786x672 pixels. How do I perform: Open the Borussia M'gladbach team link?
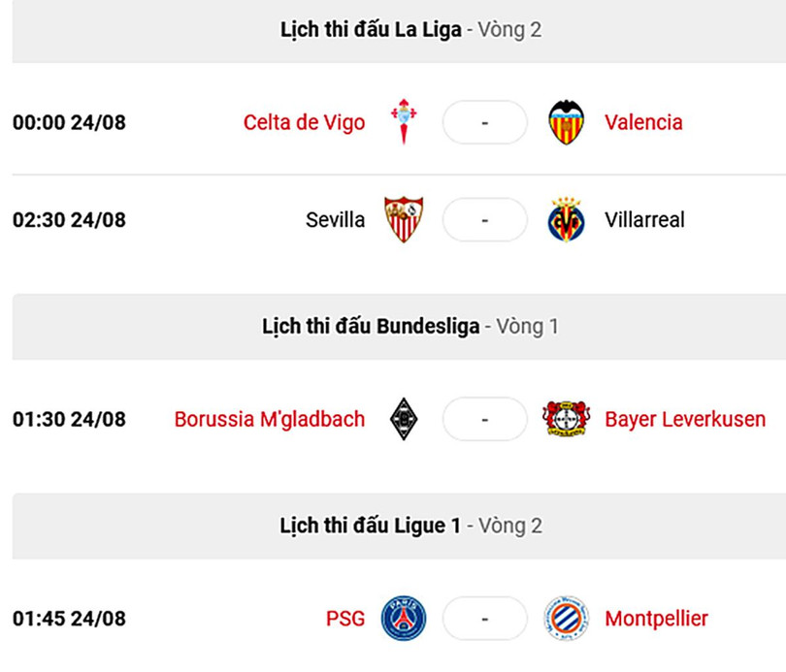click(x=270, y=419)
